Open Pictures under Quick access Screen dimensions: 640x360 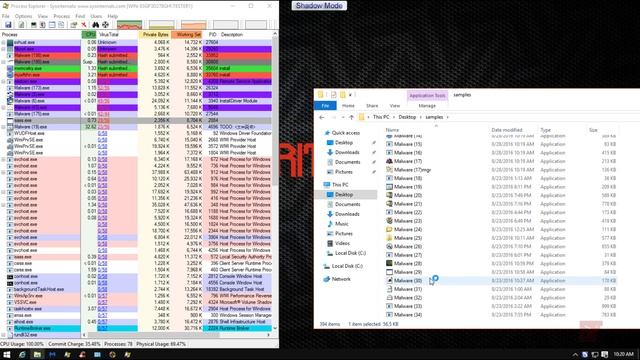(x=344, y=172)
